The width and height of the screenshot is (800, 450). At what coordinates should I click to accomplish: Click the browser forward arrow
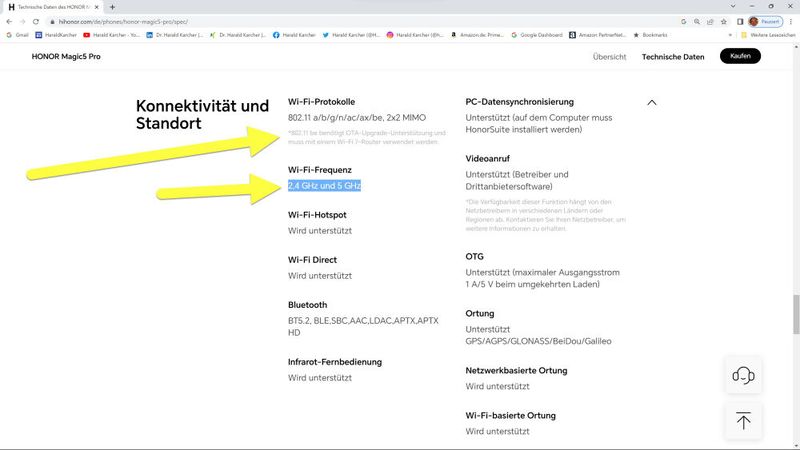click(x=22, y=21)
